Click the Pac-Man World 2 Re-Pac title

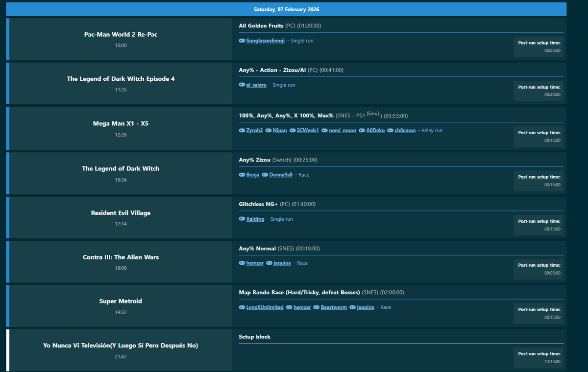click(x=121, y=35)
